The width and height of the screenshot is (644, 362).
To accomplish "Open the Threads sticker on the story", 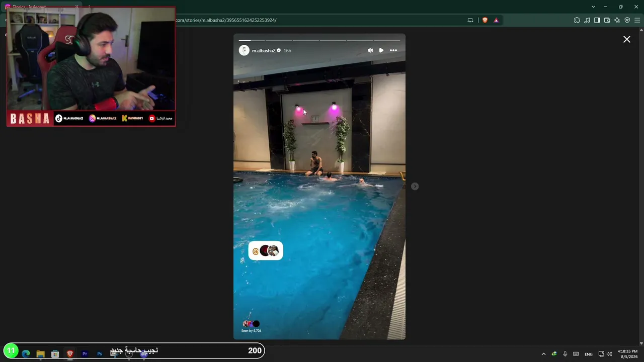I will click(x=266, y=251).
